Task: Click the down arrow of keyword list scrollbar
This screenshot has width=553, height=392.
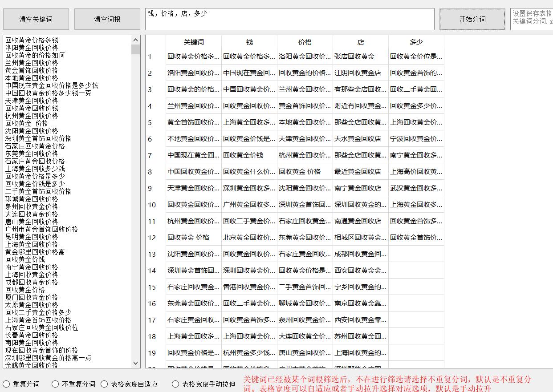Action: click(135, 363)
